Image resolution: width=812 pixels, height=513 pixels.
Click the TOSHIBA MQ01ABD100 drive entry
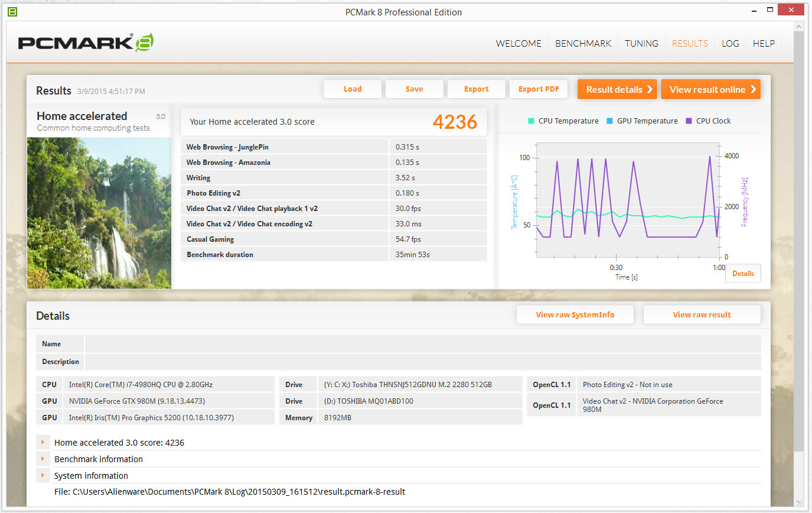[420, 401]
